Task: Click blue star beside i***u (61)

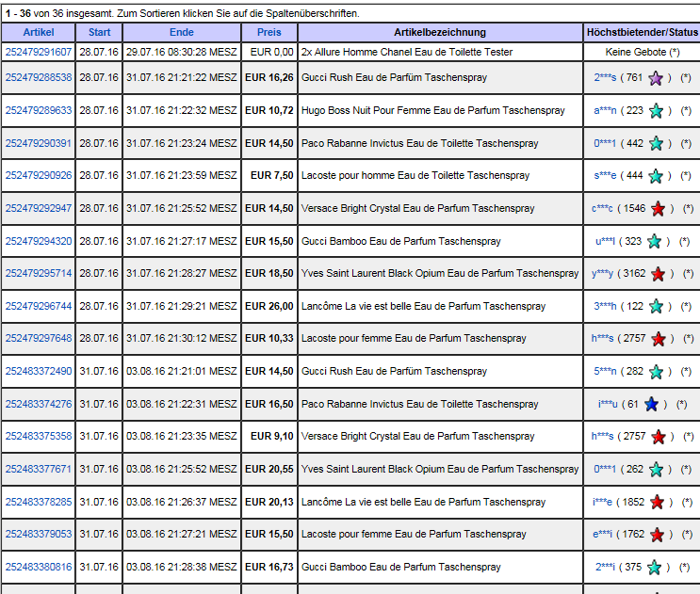Action: [651, 405]
